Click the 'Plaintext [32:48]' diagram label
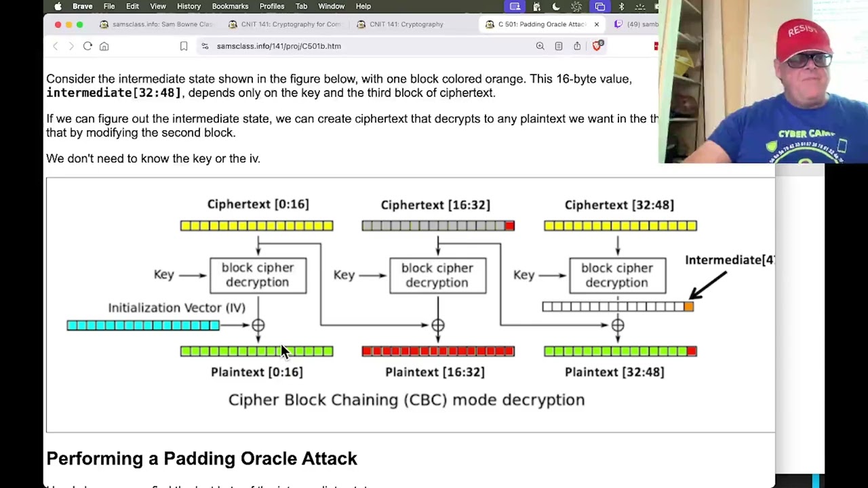Screen dimensions: 868x488 tap(614, 372)
